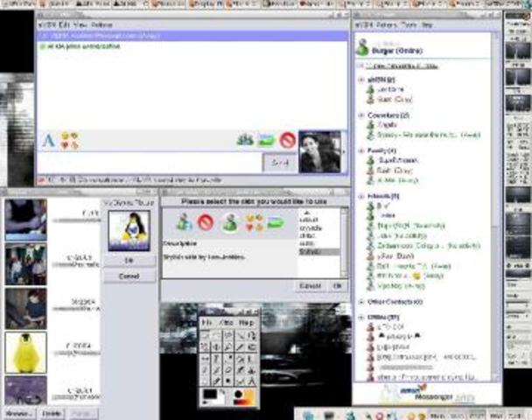
Task: Collapse the aMSN contact group
Action: coord(361,80)
